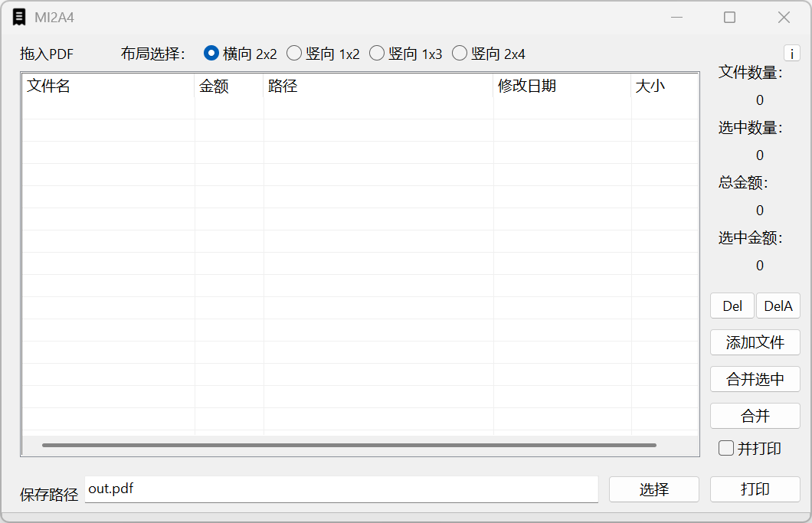Click the 合并 button to merge PDFs
Viewport: 812px width, 523px height.
click(x=755, y=416)
